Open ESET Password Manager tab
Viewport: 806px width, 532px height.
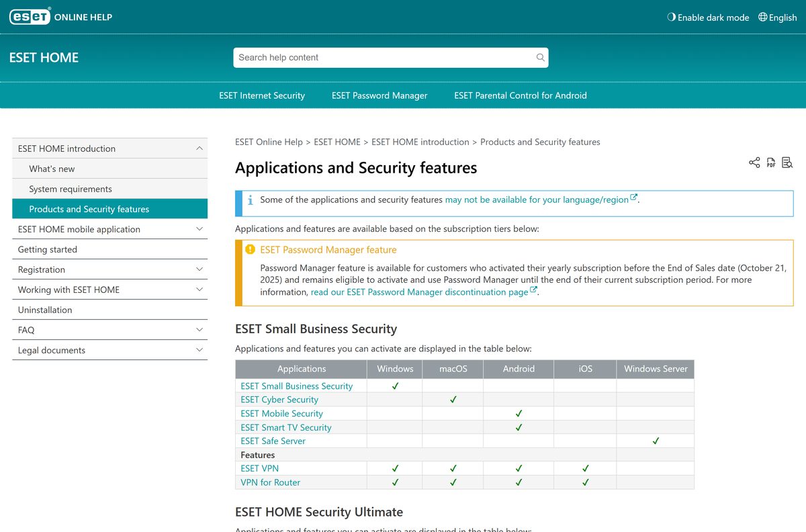[x=379, y=95]
